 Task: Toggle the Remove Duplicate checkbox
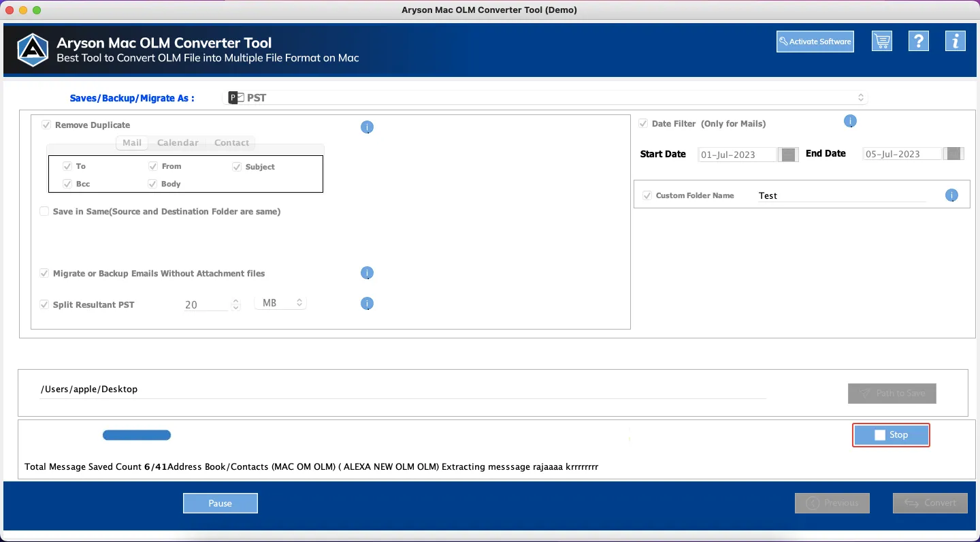coord(46,125)
